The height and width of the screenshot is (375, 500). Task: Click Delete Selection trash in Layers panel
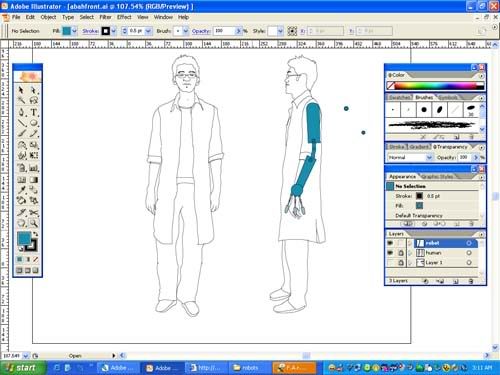tap(471, 281)
